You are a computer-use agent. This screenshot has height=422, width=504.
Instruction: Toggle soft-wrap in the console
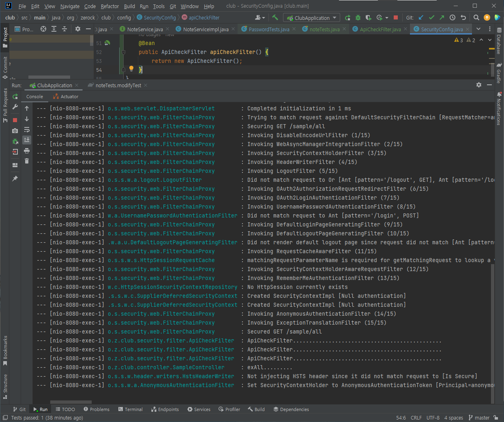coord(27,129)
